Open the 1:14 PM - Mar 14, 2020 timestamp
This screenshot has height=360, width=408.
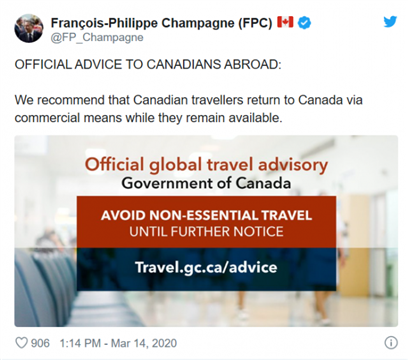(118, 343)
